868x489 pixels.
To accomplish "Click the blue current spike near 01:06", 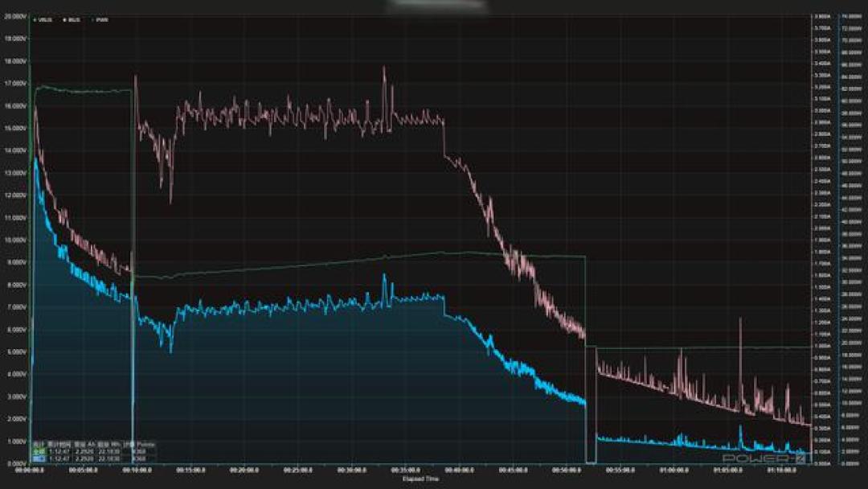I will (740, 428).
